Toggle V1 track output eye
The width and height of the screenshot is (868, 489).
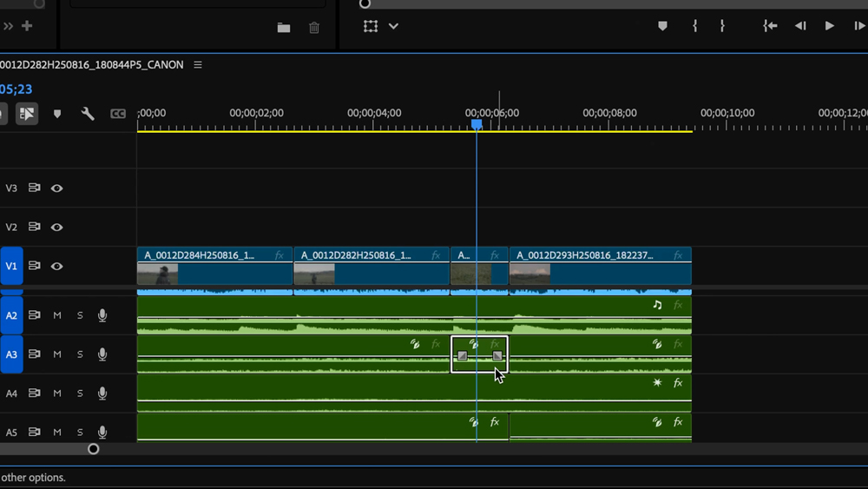pyautogui.click(x=56, y=267)
